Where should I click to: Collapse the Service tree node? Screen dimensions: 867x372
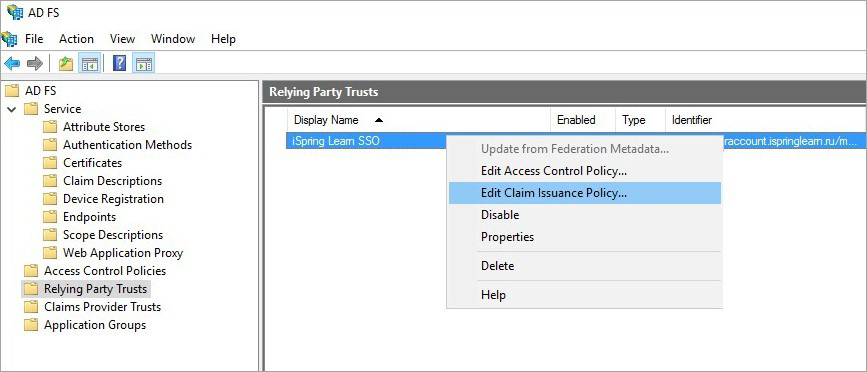coord(12,109)
